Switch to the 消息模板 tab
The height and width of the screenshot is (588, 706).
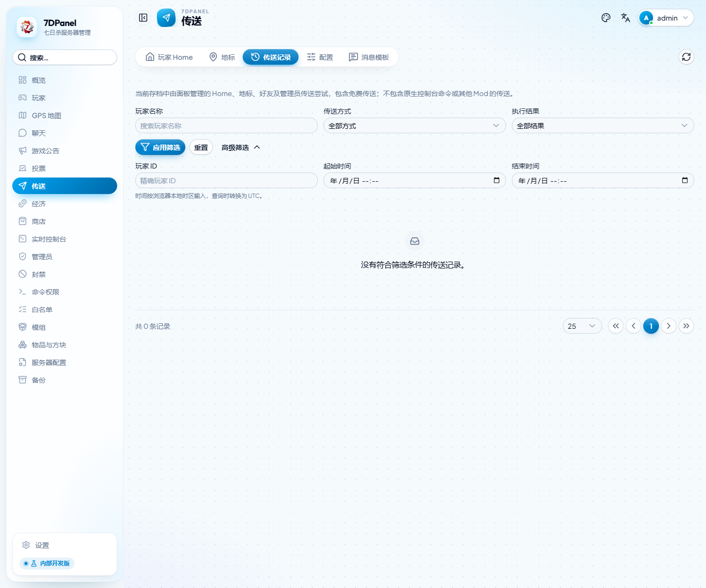click(369, 57)
